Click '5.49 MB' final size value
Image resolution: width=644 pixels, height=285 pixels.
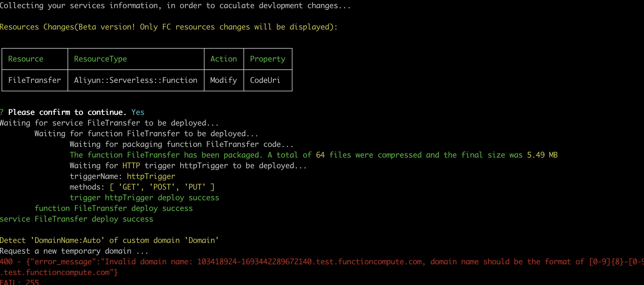pos(543,155)
